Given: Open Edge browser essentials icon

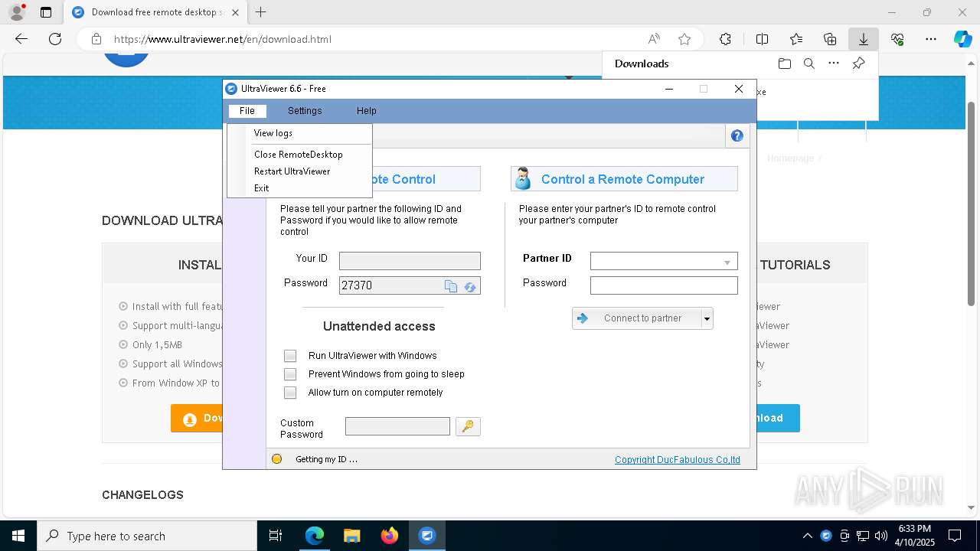Looking at the screenshot, I should click(x=897, y=39).
